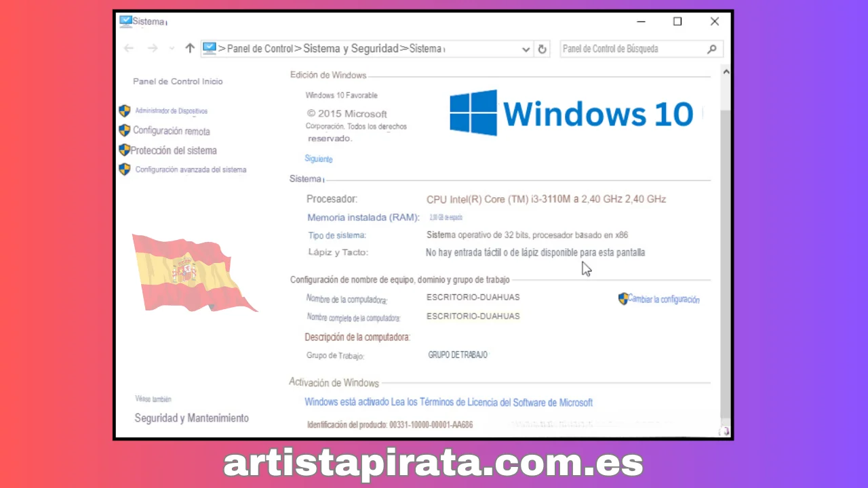Click Nombre de la computadora value ESCRITORIO-DUAHUAS
Viewport: 868px width, 488px height.
(473, 298)
